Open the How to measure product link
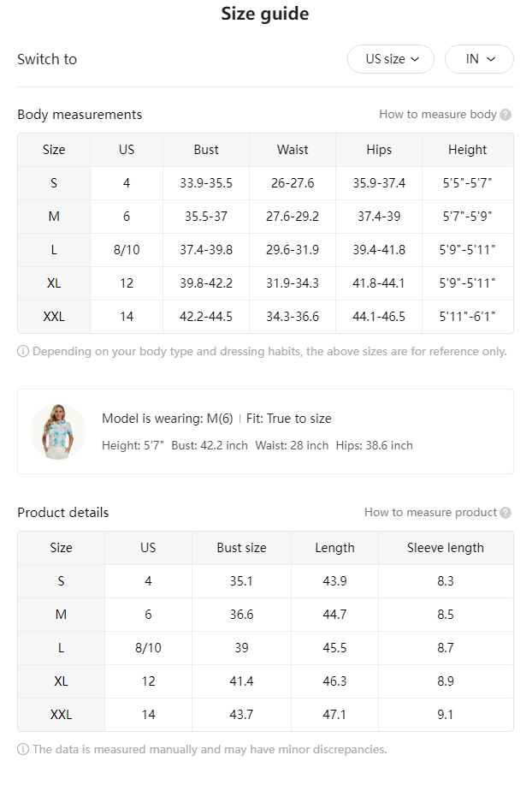 (x=430, y=513)
